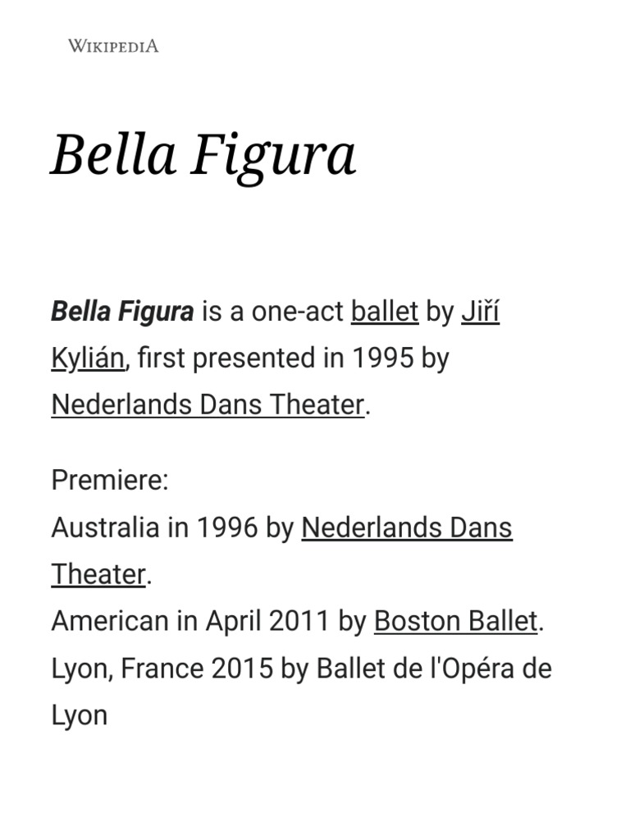The width and height of the screenshot is (630, 840).
Task: Click the underlined 'Kylián' link text
Action: point(87,358)
